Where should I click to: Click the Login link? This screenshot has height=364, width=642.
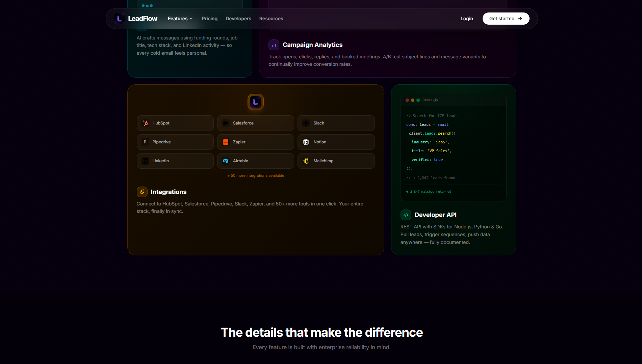(x=467, y=19)
